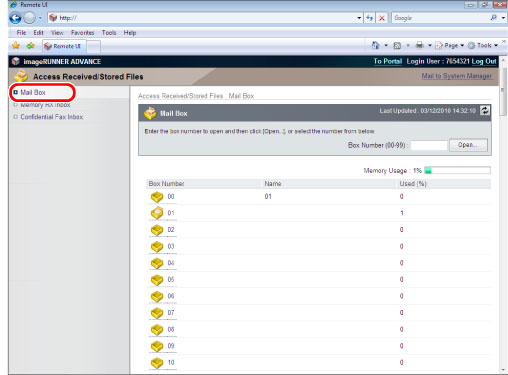The image size is (508, 375).
Task: Click the Favorites star icon
Action: click(x=16, y=46)
